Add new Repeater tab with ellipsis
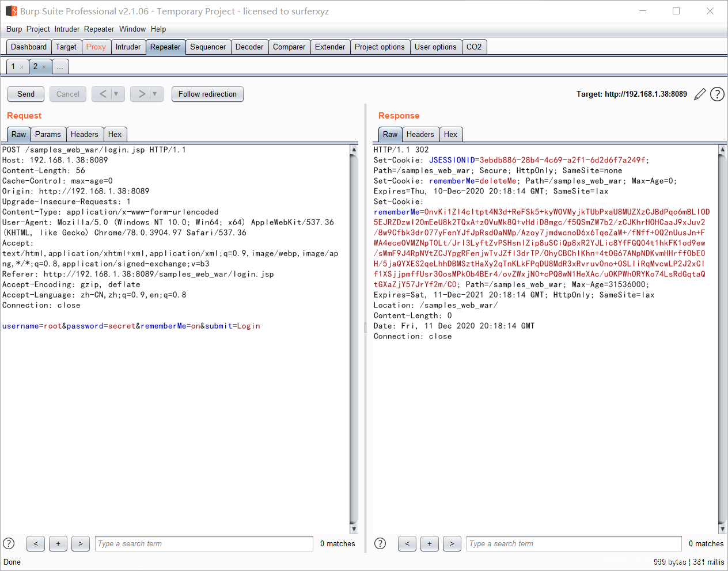728x571 pixels. point(60,67)
